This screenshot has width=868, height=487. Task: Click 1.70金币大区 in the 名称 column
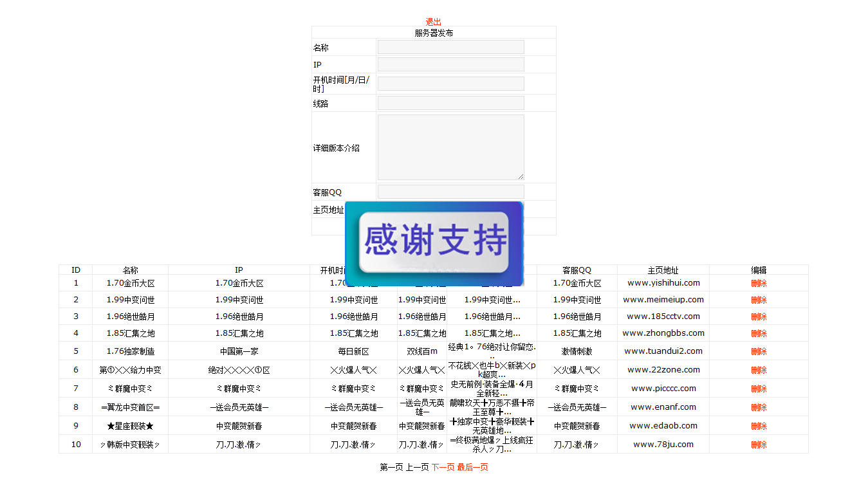click(x=131, y=283)
